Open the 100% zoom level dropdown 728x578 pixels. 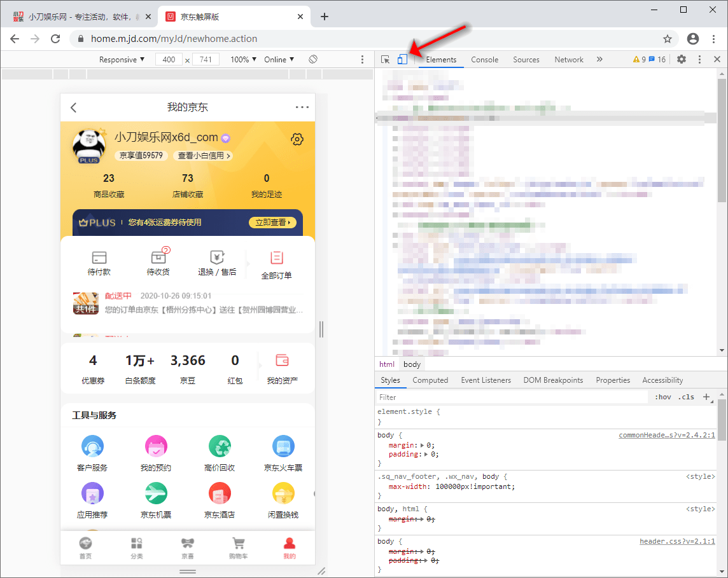click(x=242, y=58)
